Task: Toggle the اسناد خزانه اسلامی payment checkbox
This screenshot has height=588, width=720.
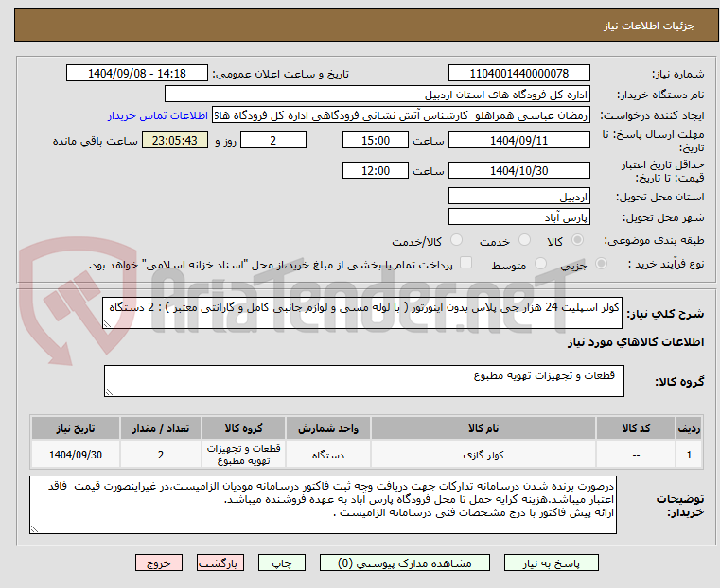Action: (x=465, y=263)
